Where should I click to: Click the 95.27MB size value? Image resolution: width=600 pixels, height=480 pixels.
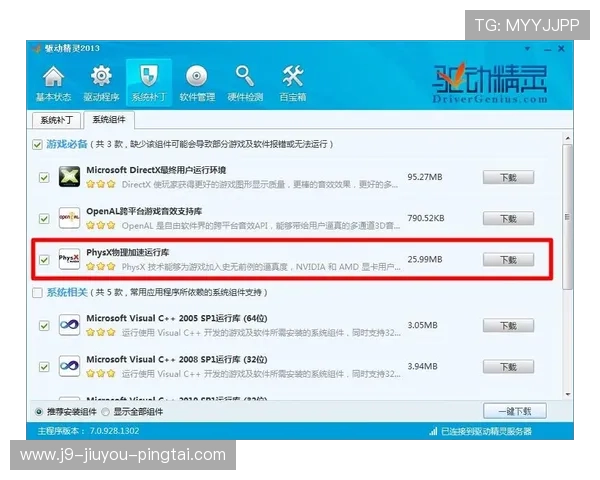(x=425, y=177)
